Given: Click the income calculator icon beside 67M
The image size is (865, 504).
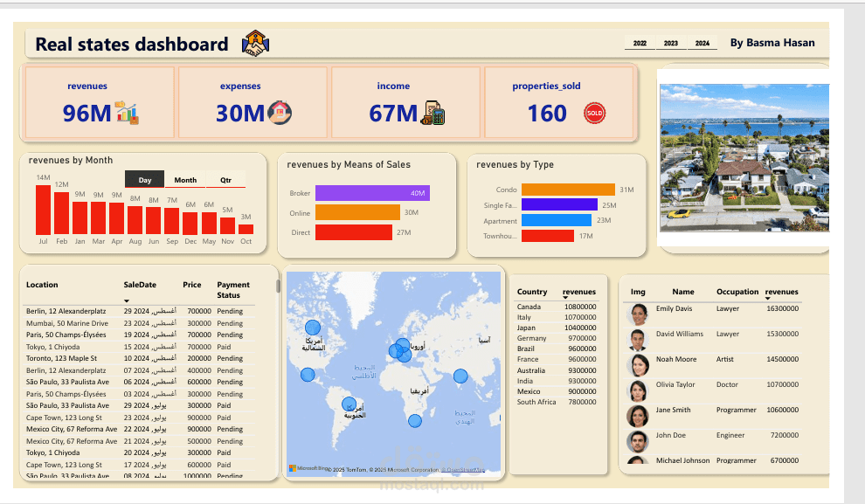Looking at the screenshot, I should click(432, 113).
